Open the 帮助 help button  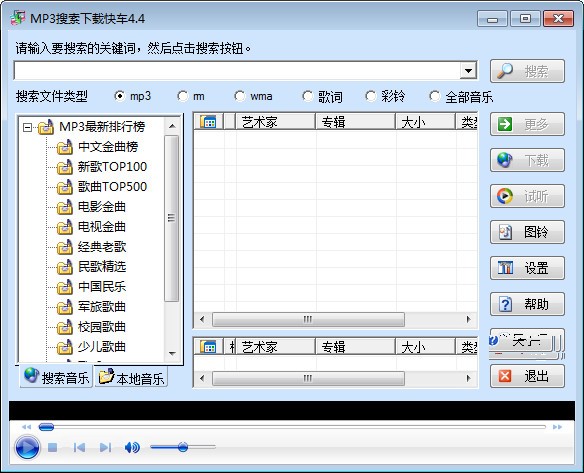click(x=527, y=304)
